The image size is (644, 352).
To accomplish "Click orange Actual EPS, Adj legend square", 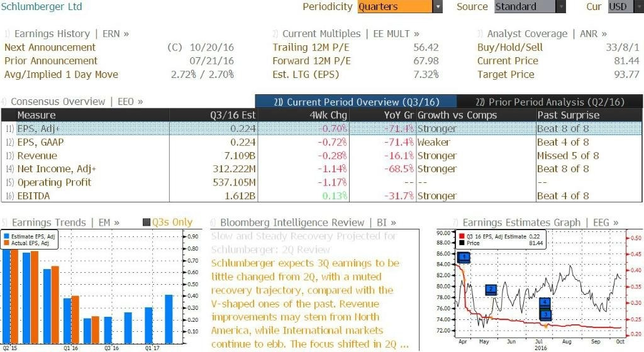I will point(6,243).
